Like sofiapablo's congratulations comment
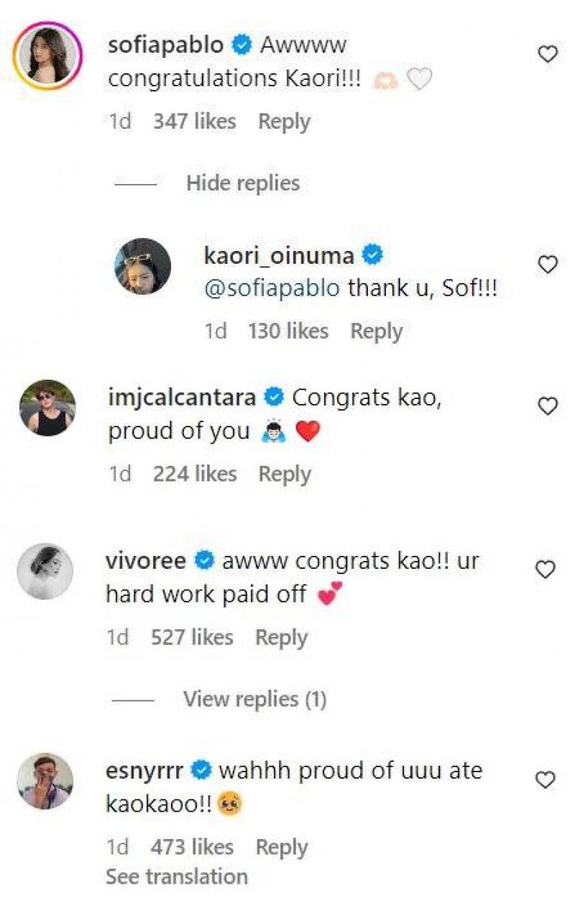Screen dimensions: 575x924 (548, 54)
